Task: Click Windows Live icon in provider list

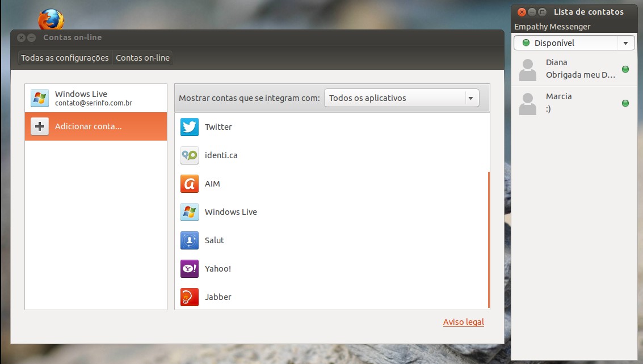Action: tap(190, 212)
